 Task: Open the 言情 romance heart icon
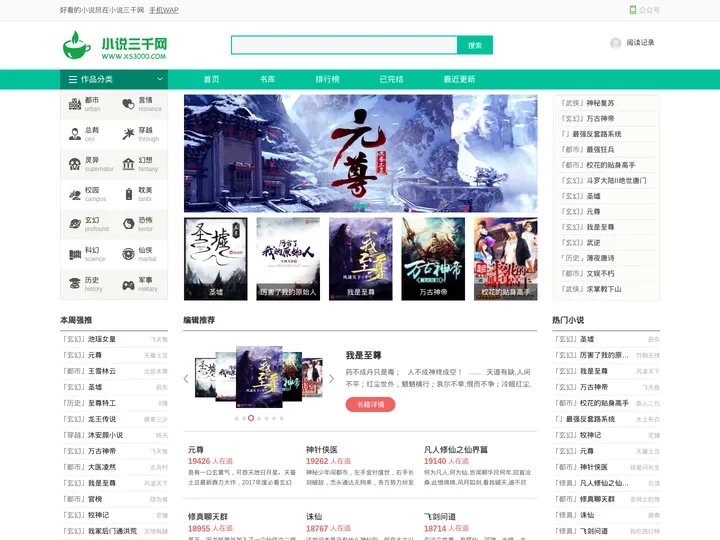click(x=128, y=104)
